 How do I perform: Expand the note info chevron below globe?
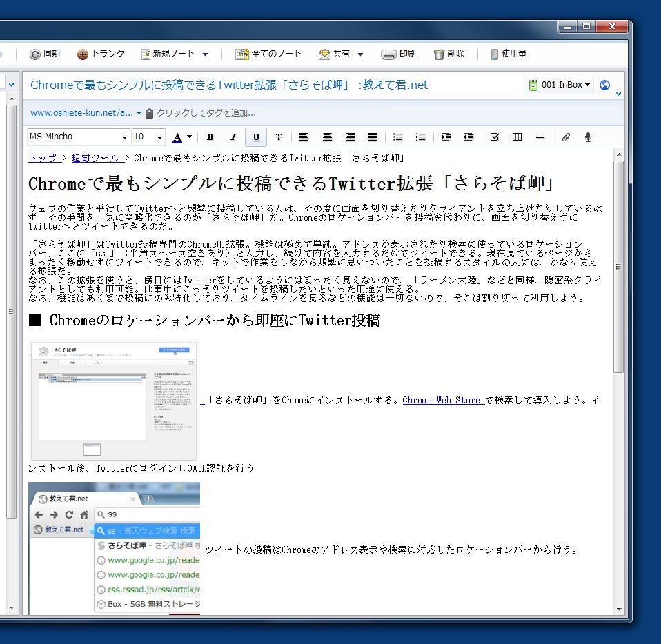pyautogui.click(x=618, y=94)
